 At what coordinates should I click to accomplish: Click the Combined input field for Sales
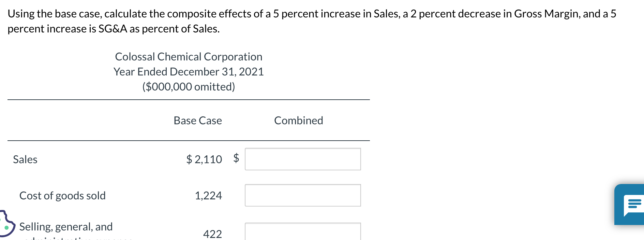(x=303, y=158)
